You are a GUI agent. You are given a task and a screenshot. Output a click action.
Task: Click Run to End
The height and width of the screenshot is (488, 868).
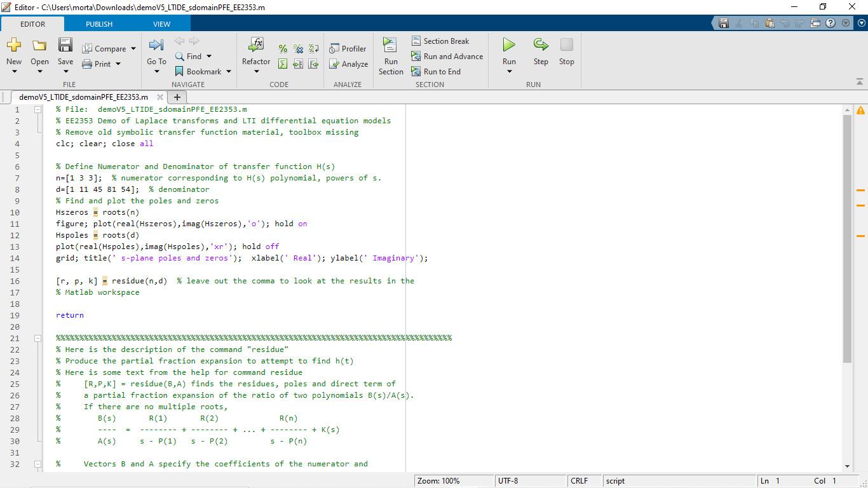pyautogui.click(x=436, y=72)
